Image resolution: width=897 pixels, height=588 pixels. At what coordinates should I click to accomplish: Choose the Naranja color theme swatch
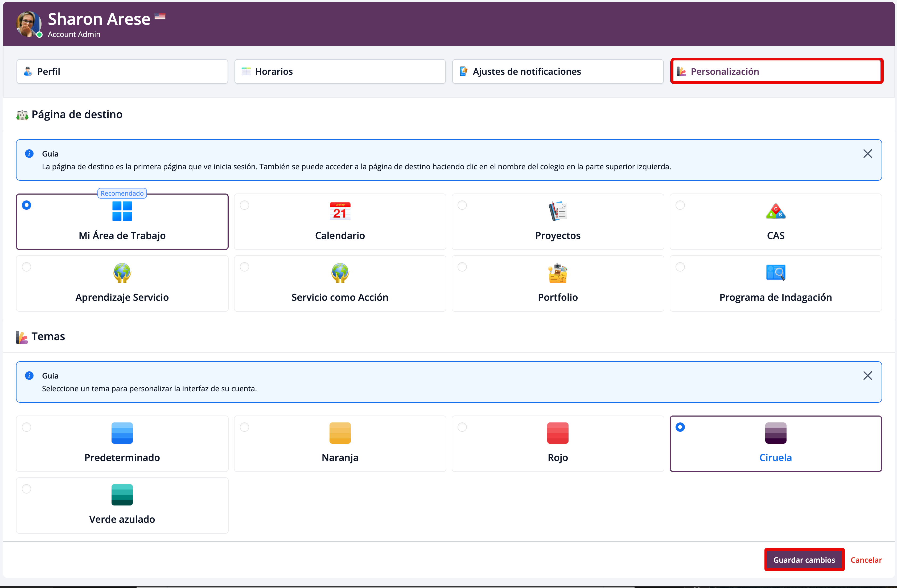point(340,433)
